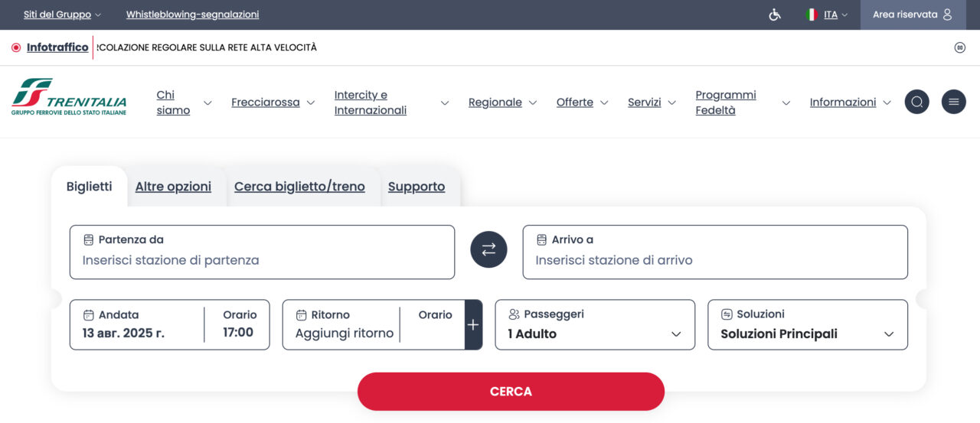This screenshot has width=980, height=423.
Task: Switch to Altre opzioni tab
Action: 173,187
